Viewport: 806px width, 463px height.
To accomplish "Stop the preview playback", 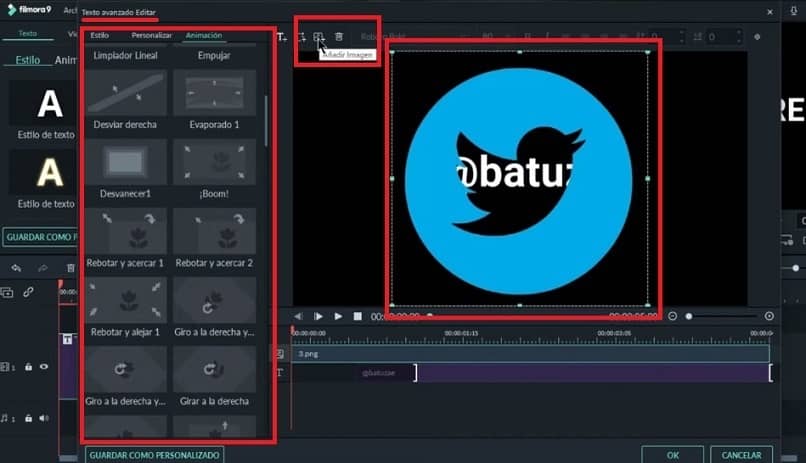I will pyautogui.click(x=358, y=316).
